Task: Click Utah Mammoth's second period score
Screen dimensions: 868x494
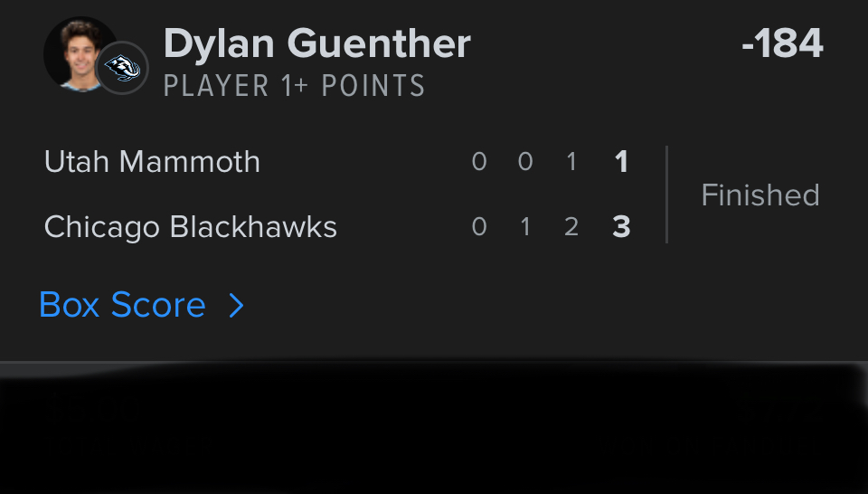Action: click(x=525, y=162)
